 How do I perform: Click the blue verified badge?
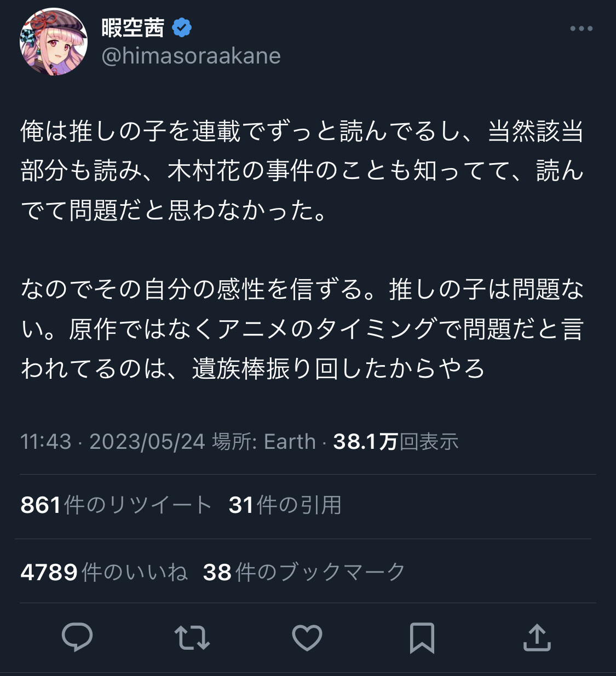point(182,27)
